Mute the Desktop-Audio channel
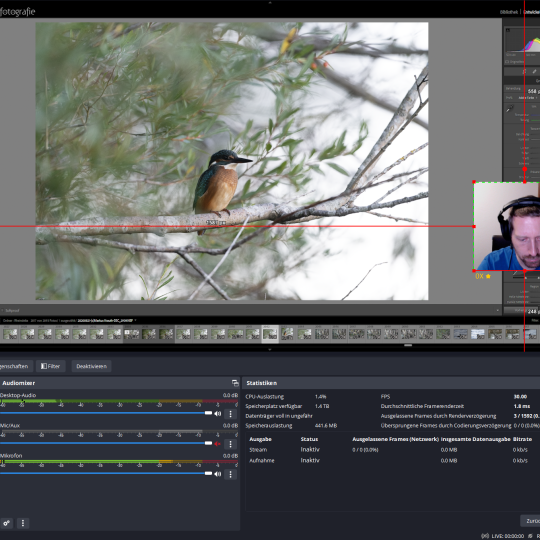Screen dimensions: 540x540 coord(218,414)
